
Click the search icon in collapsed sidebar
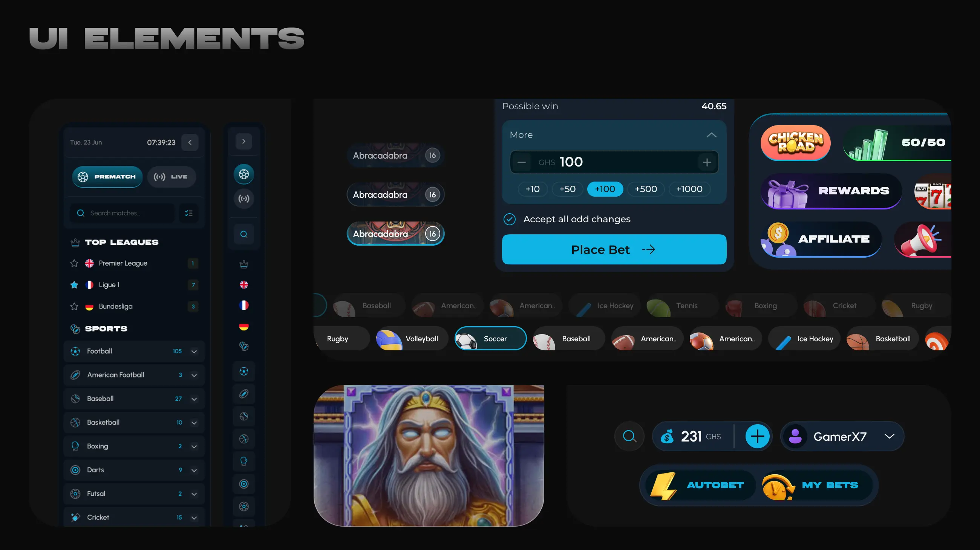[244, 234]
